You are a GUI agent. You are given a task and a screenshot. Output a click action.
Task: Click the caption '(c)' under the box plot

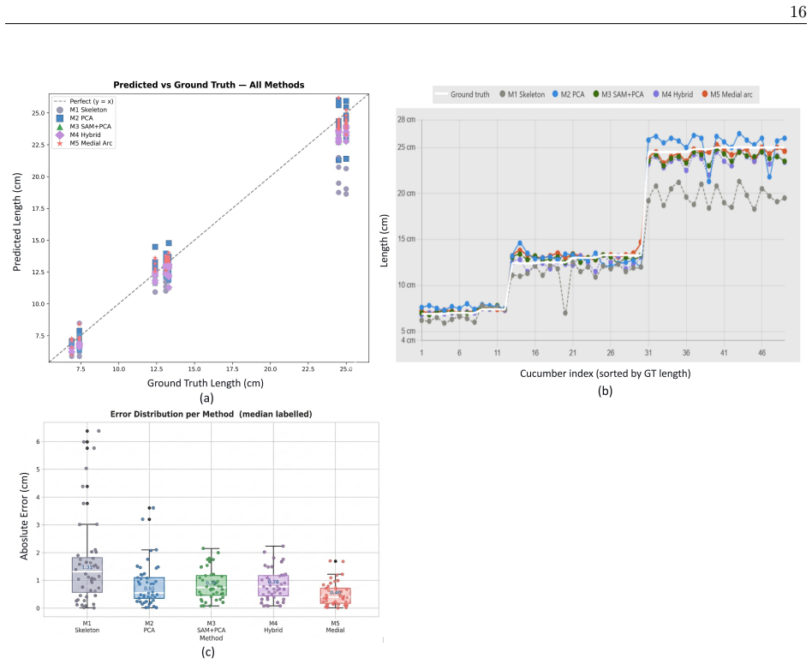[x=207, y=652]
